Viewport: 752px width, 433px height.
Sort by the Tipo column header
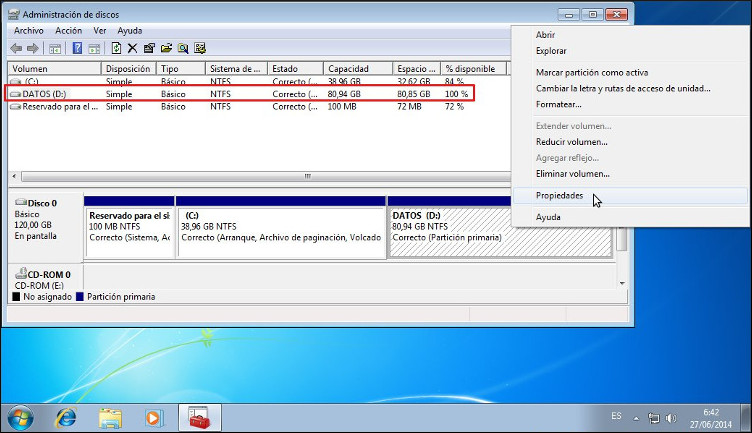tap(181, 69)
